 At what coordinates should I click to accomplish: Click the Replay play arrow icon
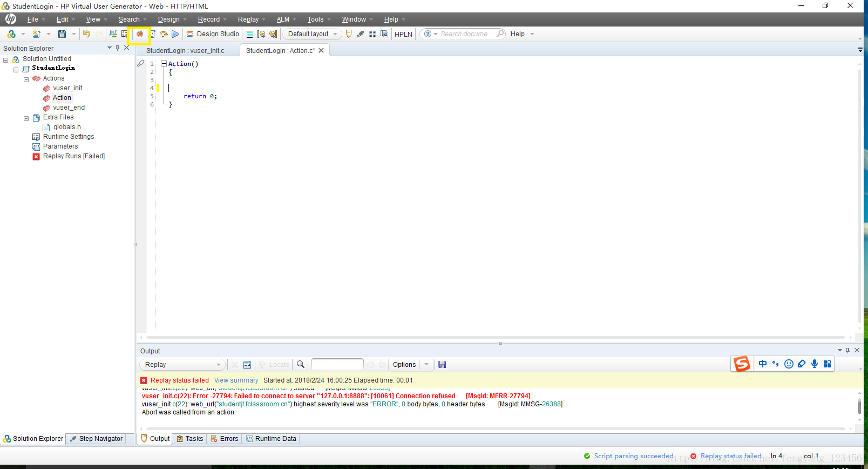point(175,34)
